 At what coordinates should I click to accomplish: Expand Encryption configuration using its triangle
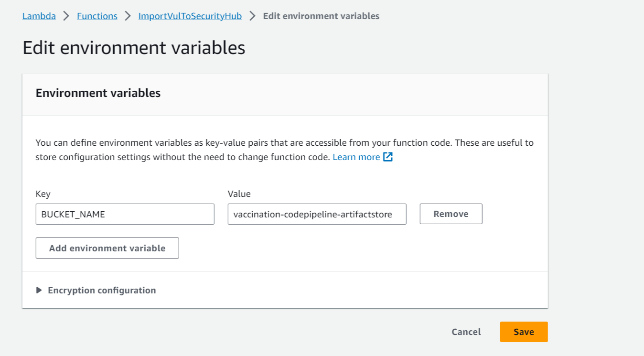39,290
